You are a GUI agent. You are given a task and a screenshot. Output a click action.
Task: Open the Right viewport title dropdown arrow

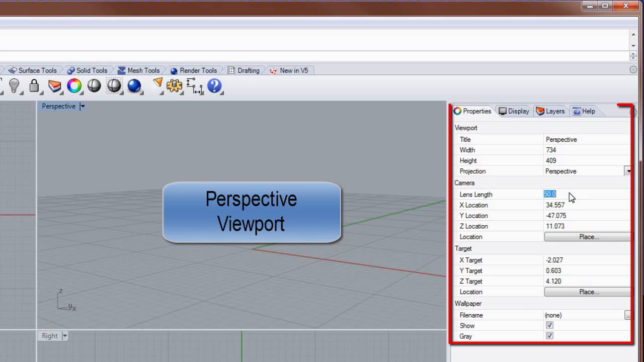[64, 336]
